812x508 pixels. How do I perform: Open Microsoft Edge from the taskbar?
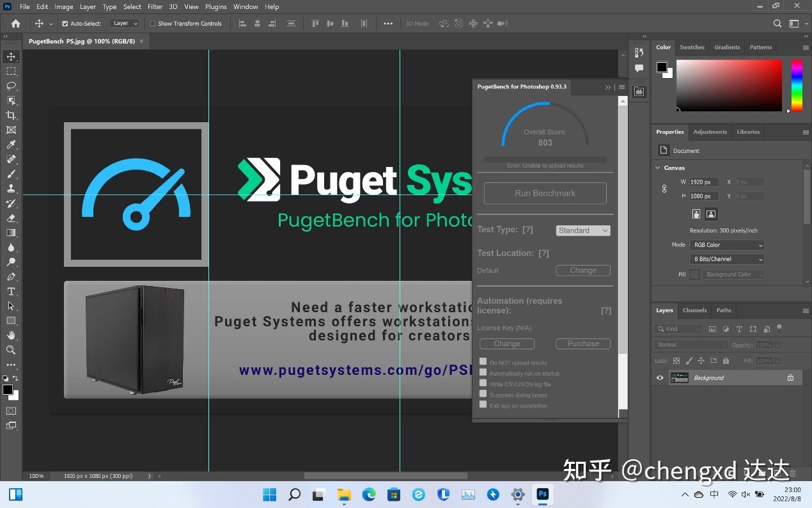click(x=369, y=495)
